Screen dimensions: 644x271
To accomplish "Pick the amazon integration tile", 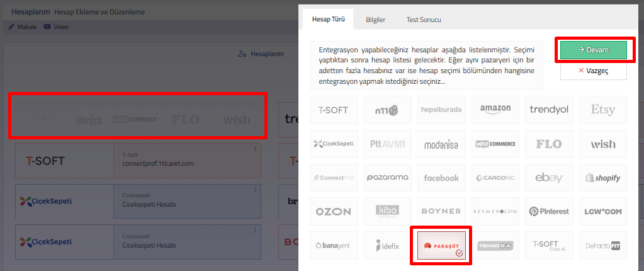I will coord(495,110).
